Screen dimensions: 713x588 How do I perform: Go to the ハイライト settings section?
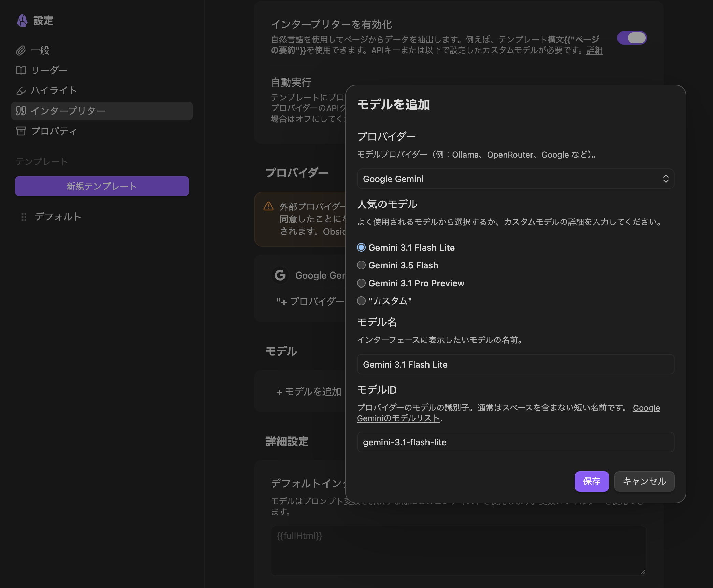tap(102, 91)
